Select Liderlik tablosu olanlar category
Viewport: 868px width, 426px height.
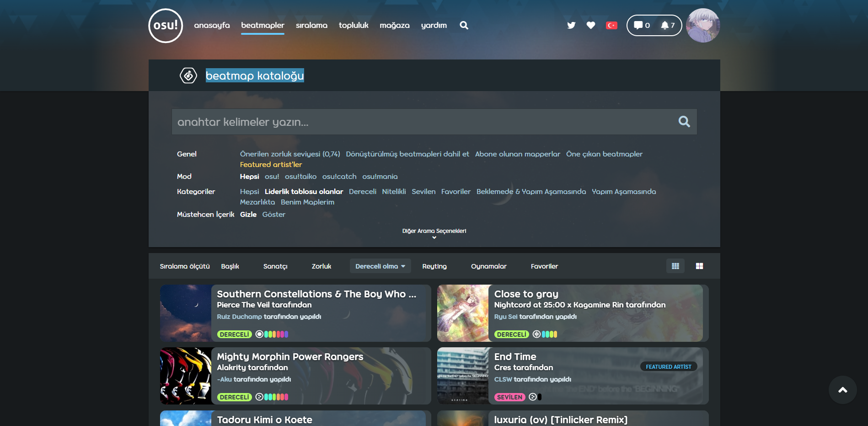pos(304,192)
